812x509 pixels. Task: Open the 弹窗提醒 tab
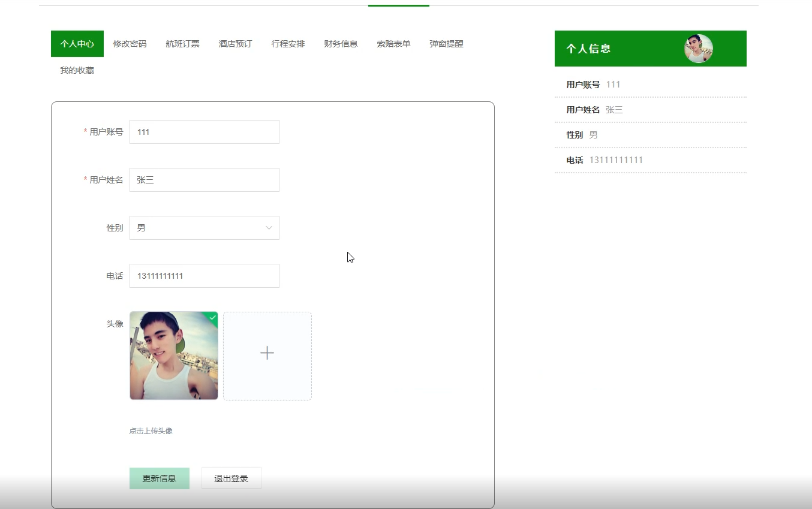pos(446,43)
